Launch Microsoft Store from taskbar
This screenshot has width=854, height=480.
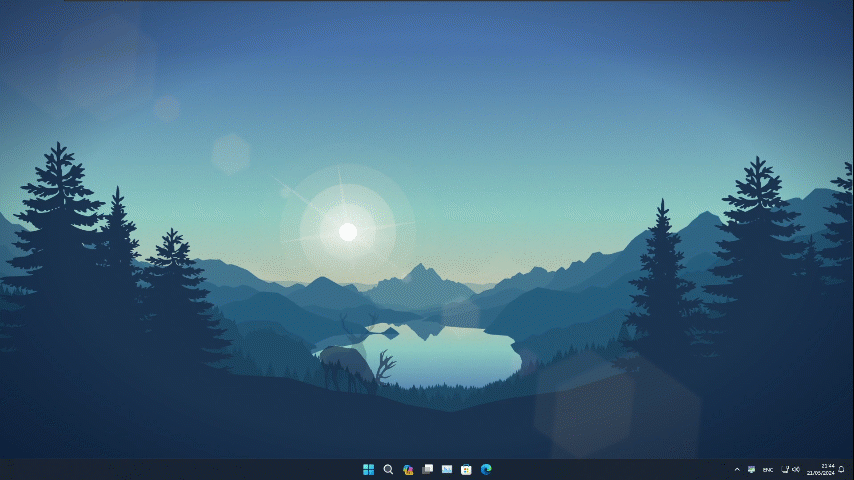[466, 469]
